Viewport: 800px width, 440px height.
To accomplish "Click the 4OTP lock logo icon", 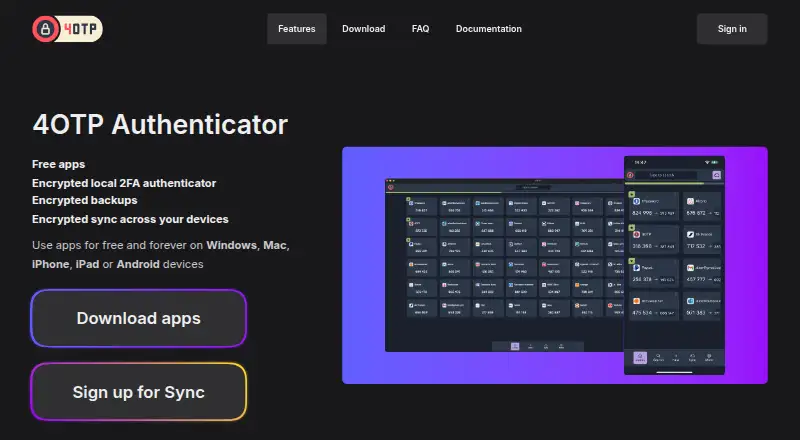I will click(x=45, y=29).
